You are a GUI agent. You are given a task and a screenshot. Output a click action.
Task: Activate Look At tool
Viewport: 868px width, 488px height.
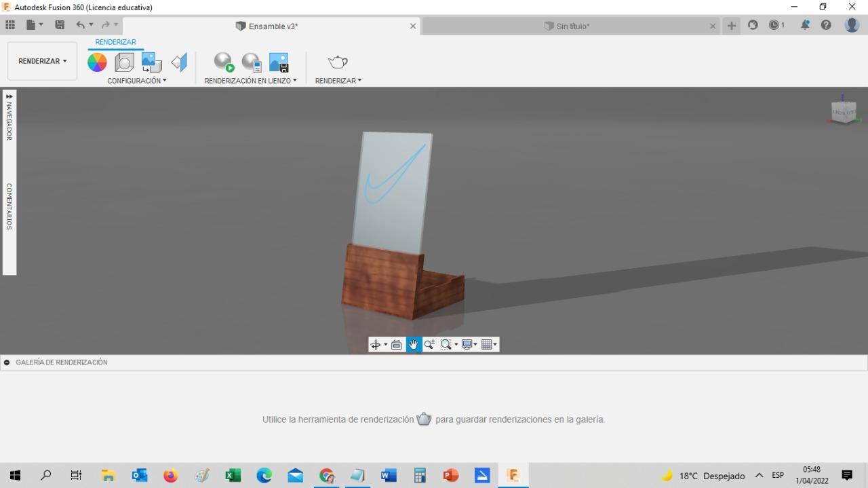[x=397, y=345]
